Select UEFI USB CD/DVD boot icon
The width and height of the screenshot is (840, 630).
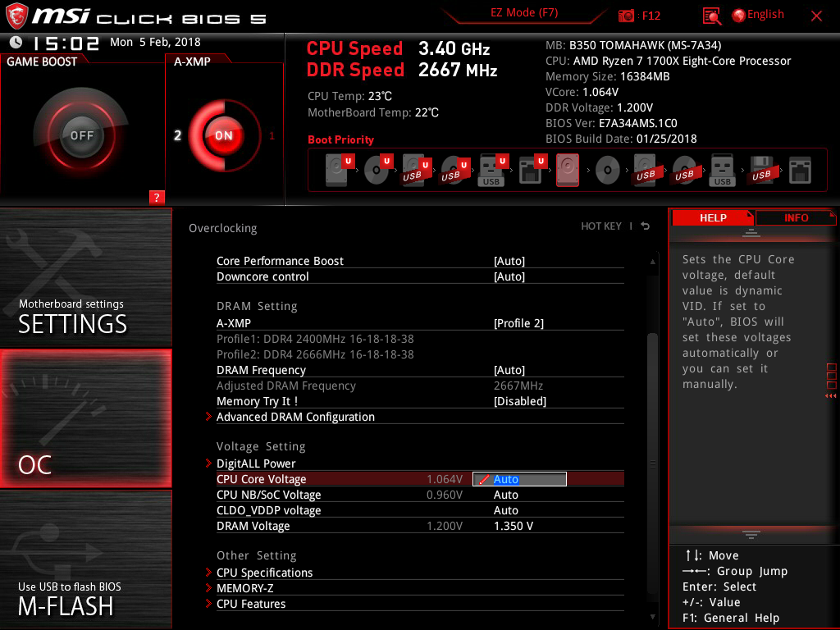455,170
